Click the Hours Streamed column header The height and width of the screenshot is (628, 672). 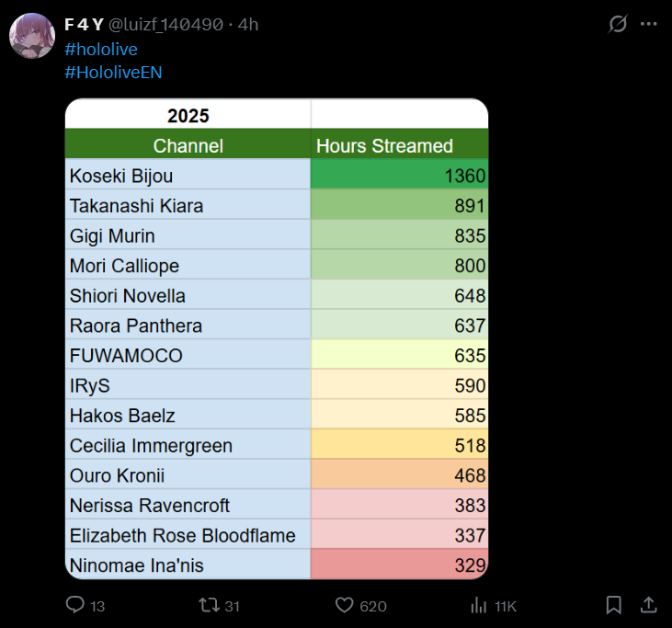384,146
